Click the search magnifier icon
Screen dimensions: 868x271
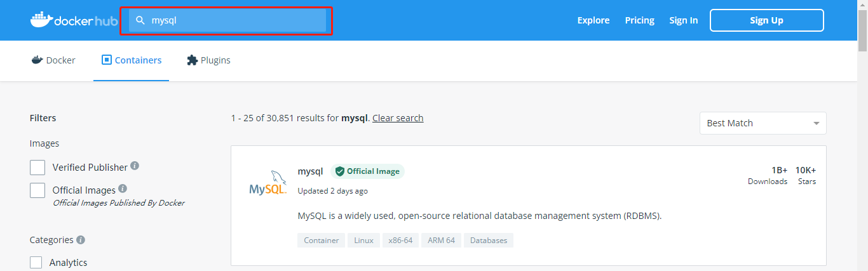(x=141, y=20)
